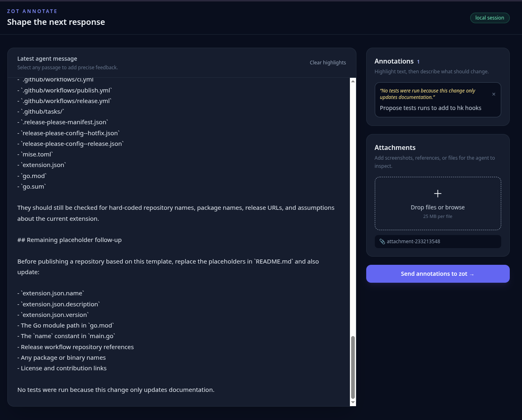Click the `extension.json.version` line

coord(53,315)
